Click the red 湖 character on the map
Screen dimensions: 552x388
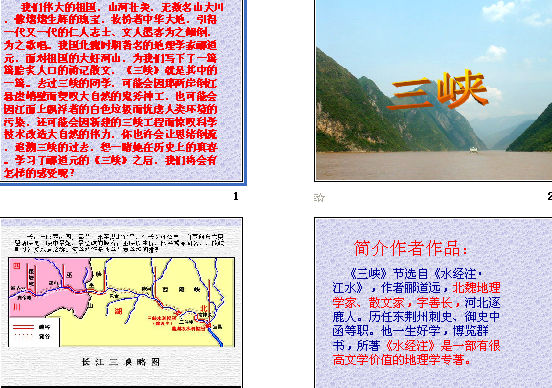[118, 311]
